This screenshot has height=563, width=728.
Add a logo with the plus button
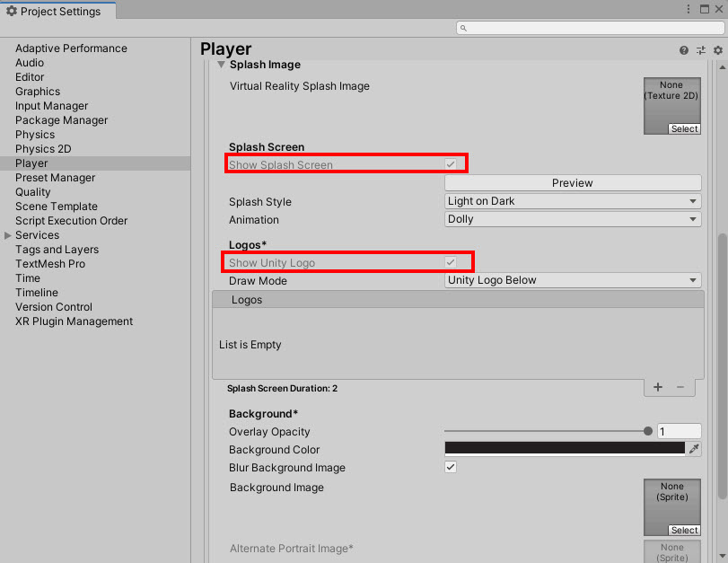pyautogui.click(x=657, y=387)
